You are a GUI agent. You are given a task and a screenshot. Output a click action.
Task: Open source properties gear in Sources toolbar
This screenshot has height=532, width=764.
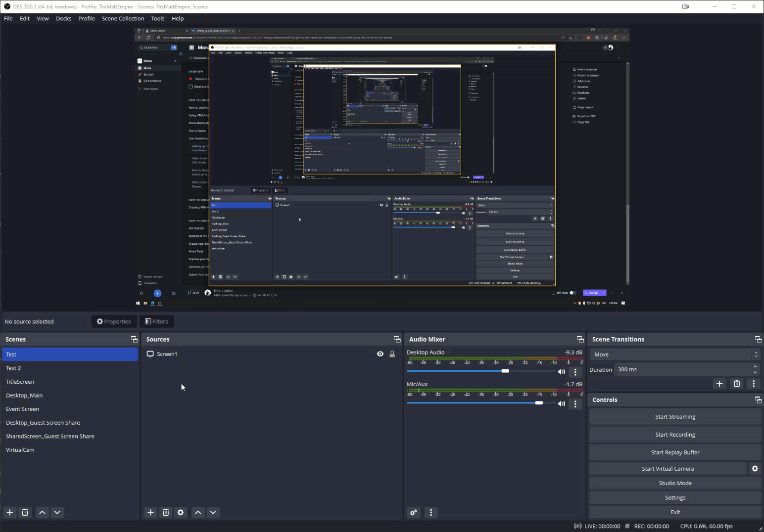click(181, 512)
